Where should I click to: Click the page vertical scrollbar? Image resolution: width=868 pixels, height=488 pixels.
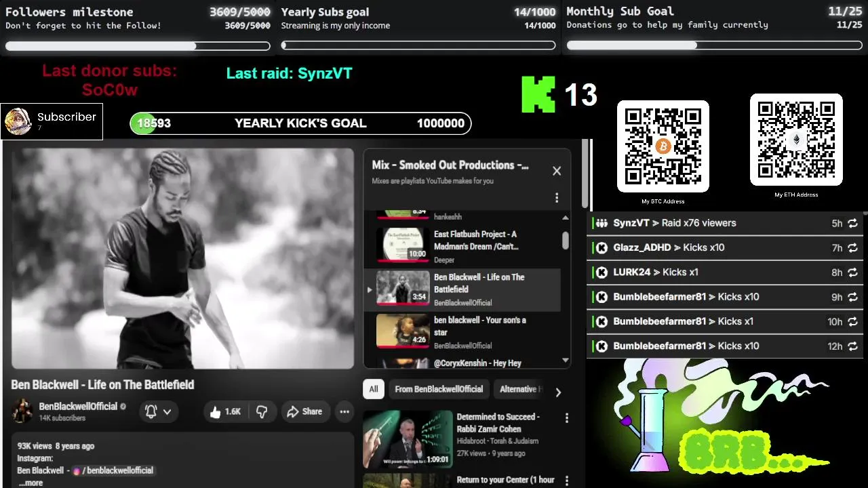point(585,174)
